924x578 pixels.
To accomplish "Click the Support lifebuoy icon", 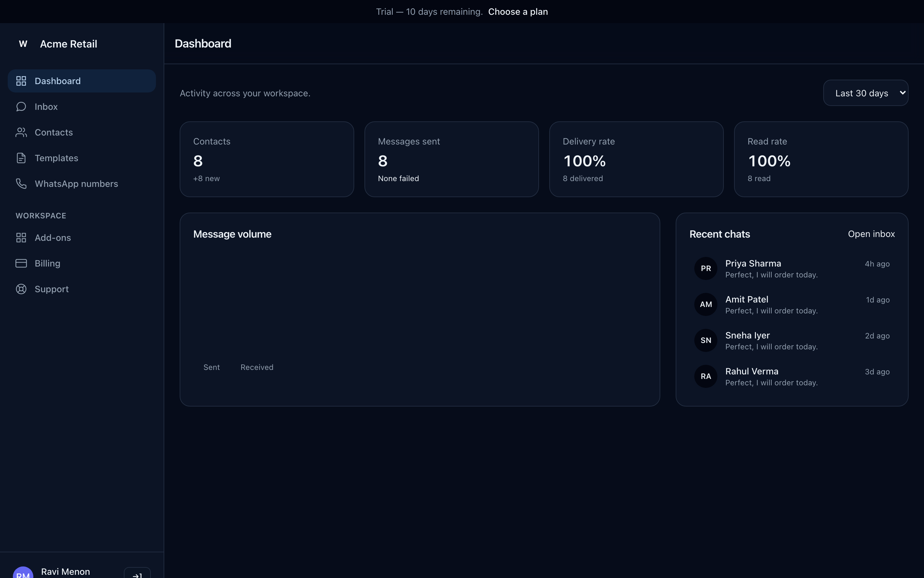I will coord(21,289).
